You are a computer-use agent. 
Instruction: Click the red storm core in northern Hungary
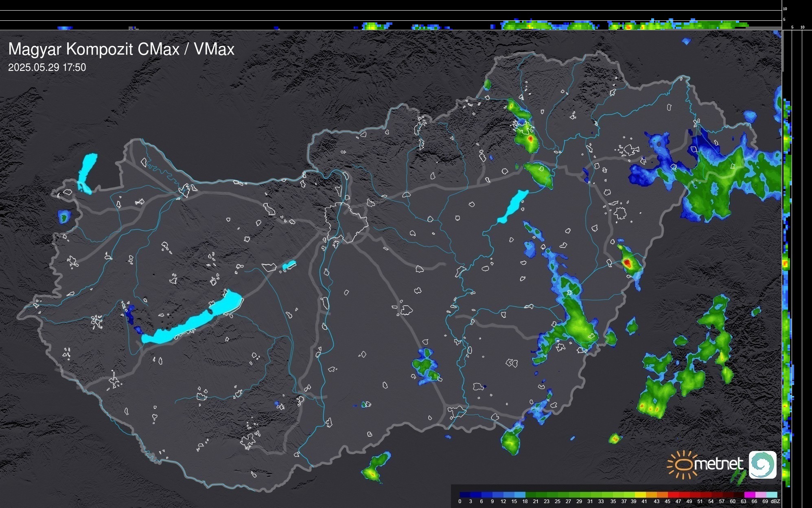530,139
